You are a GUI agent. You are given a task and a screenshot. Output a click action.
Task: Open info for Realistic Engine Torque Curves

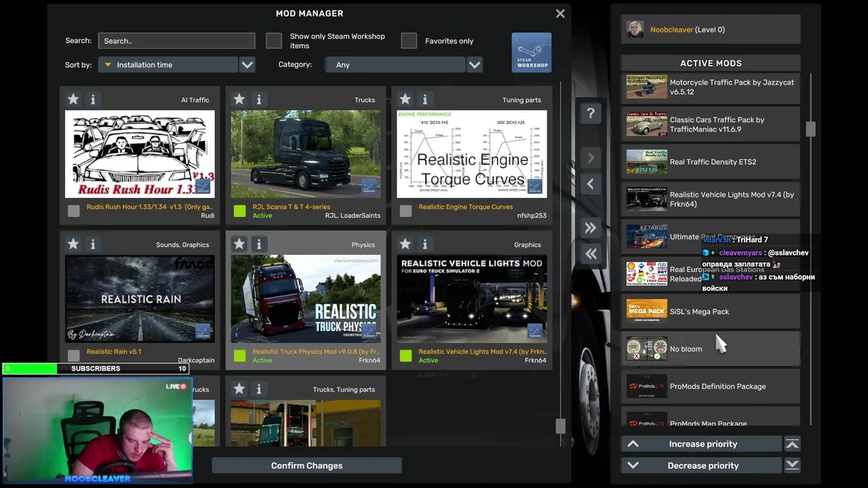[425, 99]
